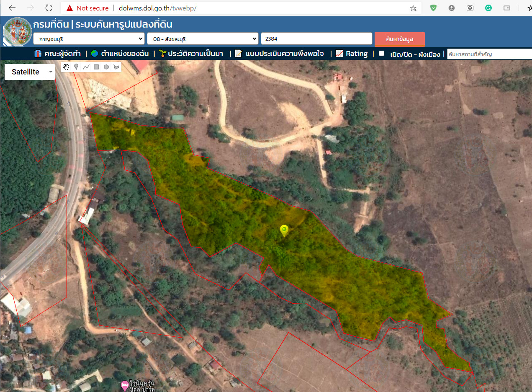Select the marker drawing tool

point(76,67)
